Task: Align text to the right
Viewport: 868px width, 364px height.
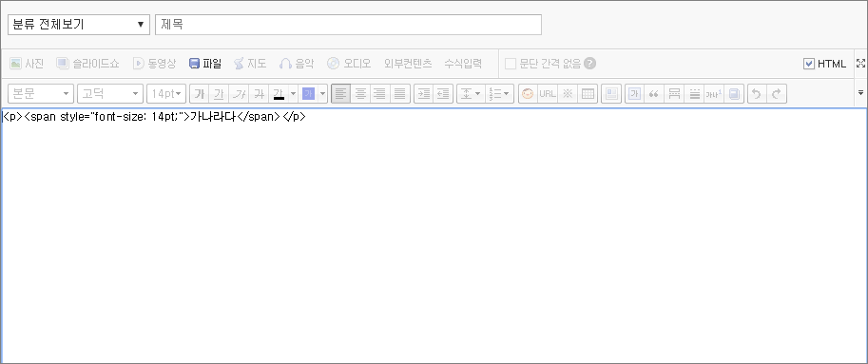Action: click(x=379, y=94)
